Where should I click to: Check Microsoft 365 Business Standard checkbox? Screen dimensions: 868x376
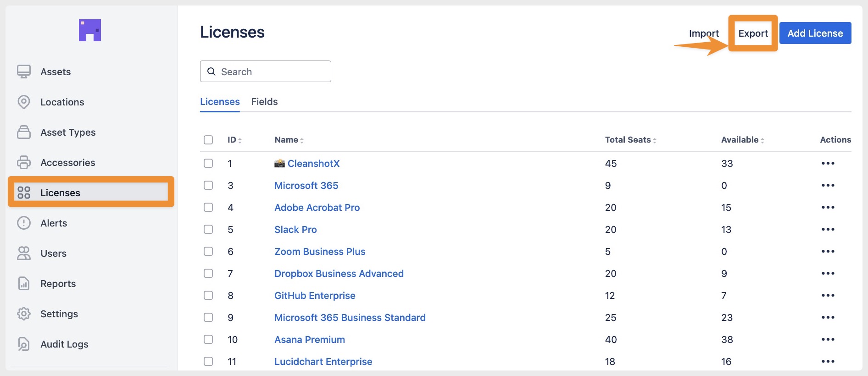208,317
